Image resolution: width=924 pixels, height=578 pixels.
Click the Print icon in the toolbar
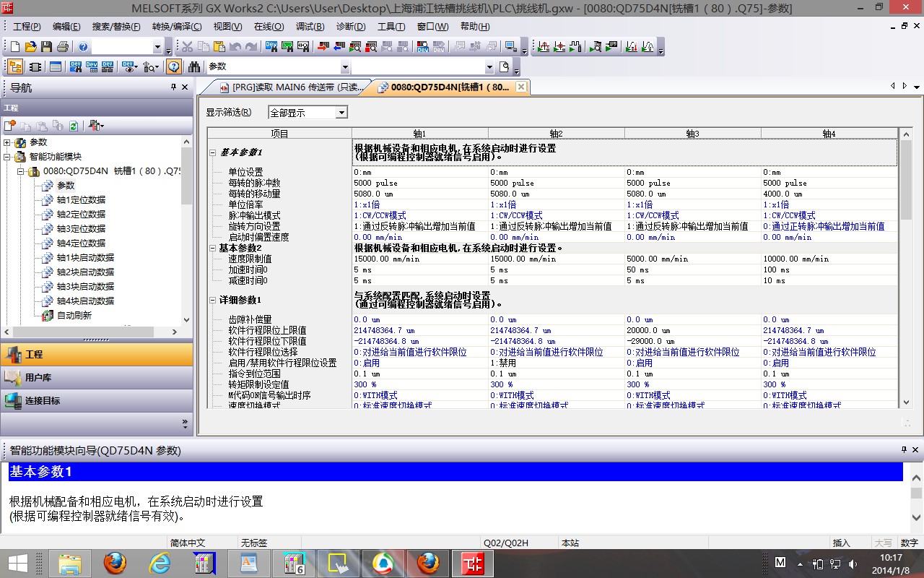click(x=63, y=47)
